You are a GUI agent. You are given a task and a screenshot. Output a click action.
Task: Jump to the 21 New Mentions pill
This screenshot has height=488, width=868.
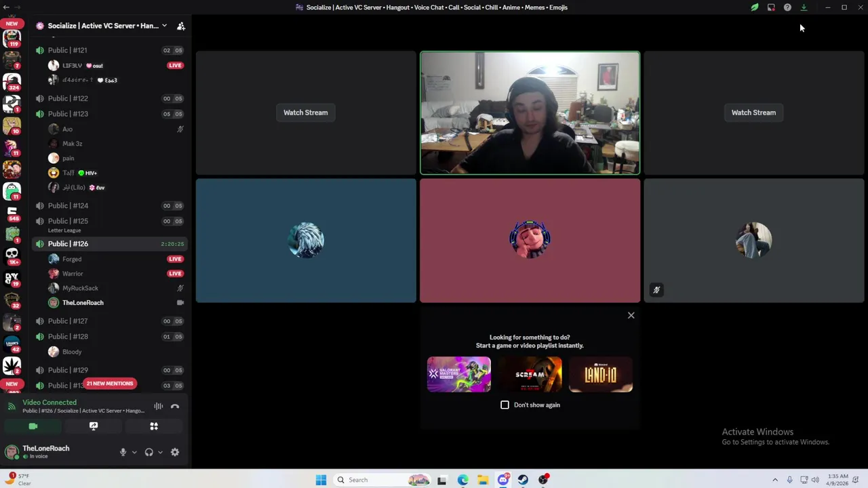[110, 384]
